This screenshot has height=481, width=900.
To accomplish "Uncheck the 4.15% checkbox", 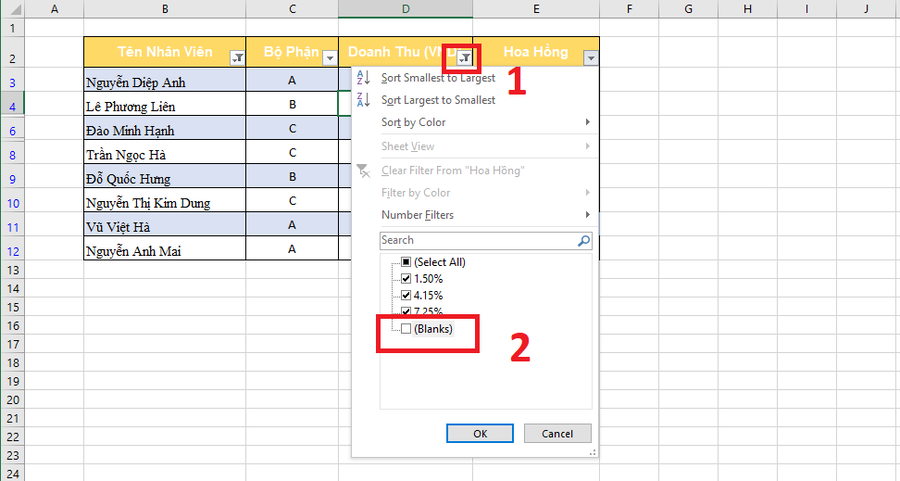I will pos(406,296).
